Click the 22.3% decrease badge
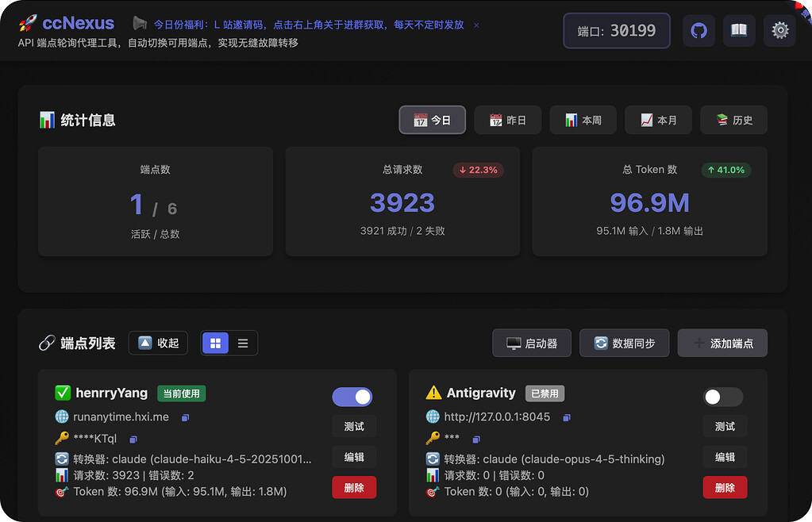This screenshot has width=812, height=522. point(479,170)
